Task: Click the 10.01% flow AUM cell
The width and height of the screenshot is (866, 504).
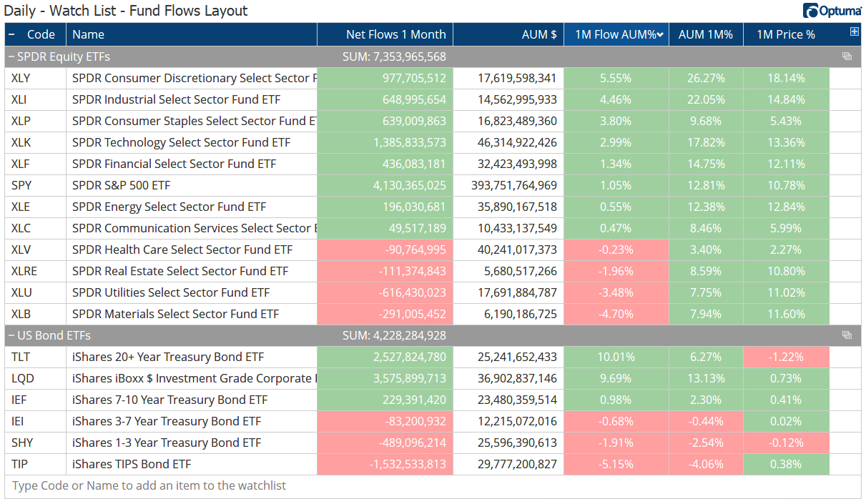Action: [x=616, y=357]
